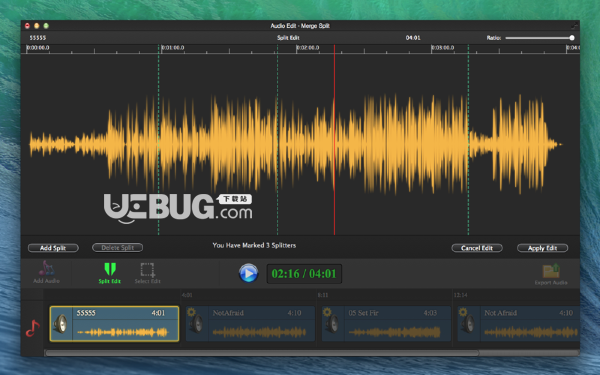Click the 0:02:00.0 ruler label
Screen dimensions: 600x375
308,48
